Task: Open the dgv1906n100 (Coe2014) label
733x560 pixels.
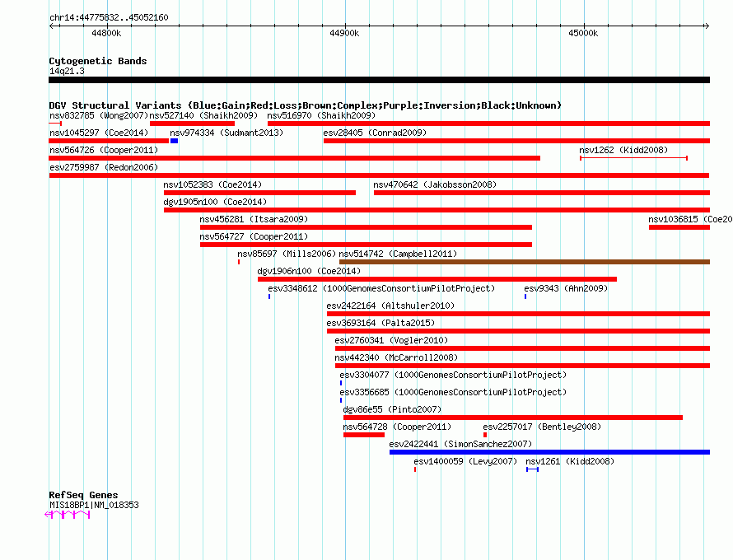Action: (309, 271)
